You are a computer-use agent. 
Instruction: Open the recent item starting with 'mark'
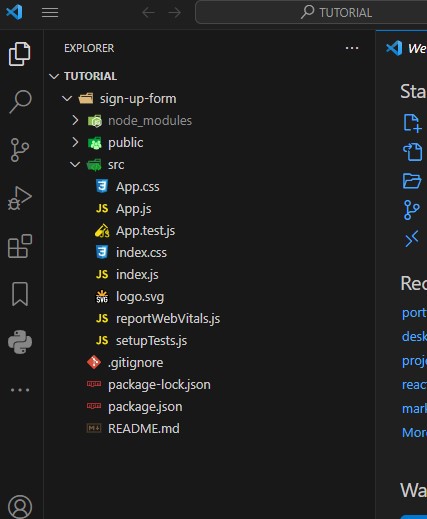[414, 409]
